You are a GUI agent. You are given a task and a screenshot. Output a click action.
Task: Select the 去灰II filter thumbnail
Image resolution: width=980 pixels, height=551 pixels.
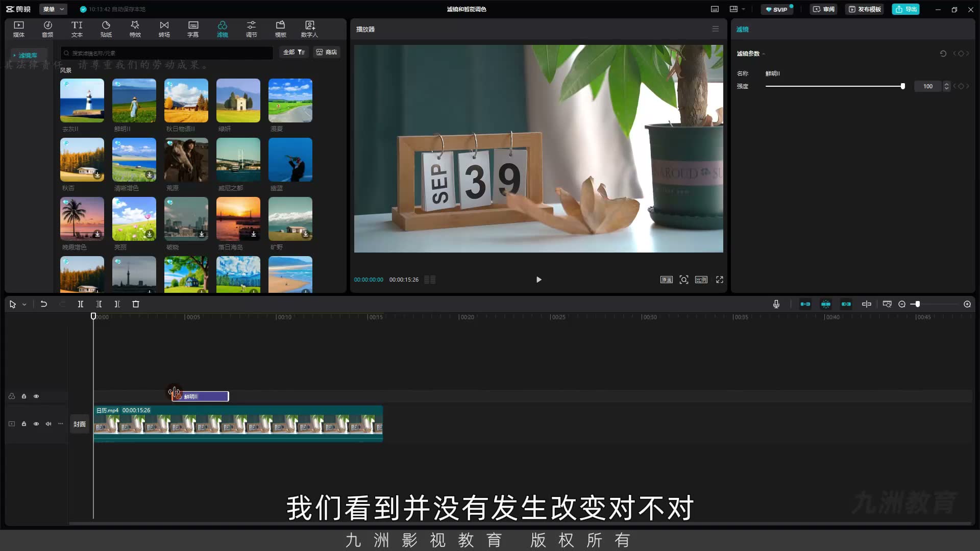(82, 101)
